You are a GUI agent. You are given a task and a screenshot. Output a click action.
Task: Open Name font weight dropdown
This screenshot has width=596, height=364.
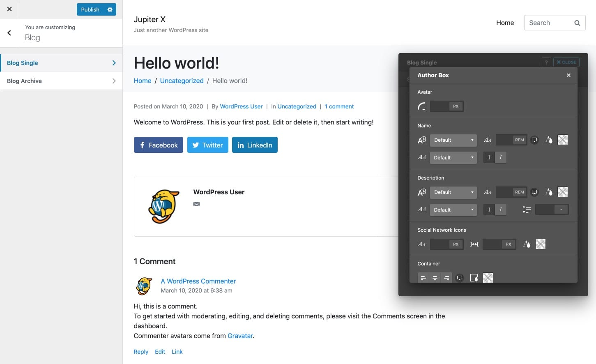453,158
